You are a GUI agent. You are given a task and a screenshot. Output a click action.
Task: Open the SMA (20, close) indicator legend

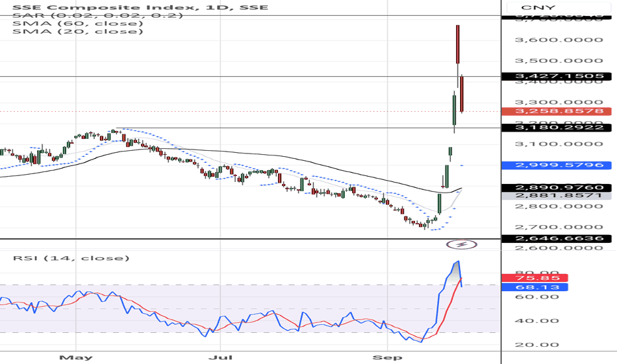pos(77,31)
